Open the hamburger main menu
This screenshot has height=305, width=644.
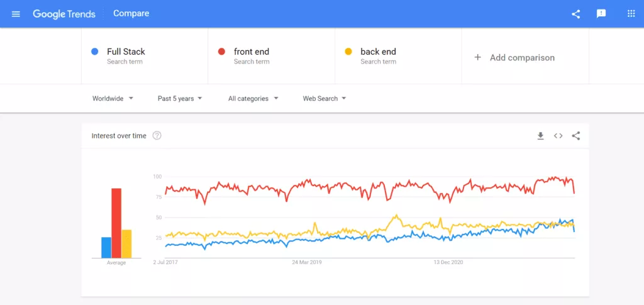point(16,14)
